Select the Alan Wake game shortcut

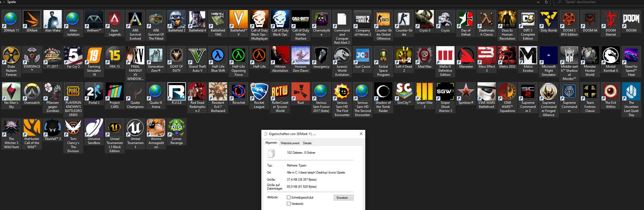(53, 22)
